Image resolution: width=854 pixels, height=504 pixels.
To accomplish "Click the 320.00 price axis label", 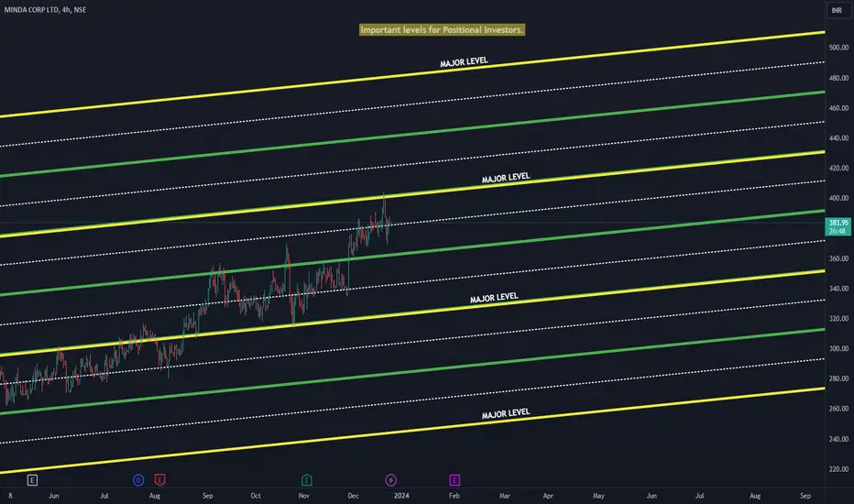I will [838, 318].
